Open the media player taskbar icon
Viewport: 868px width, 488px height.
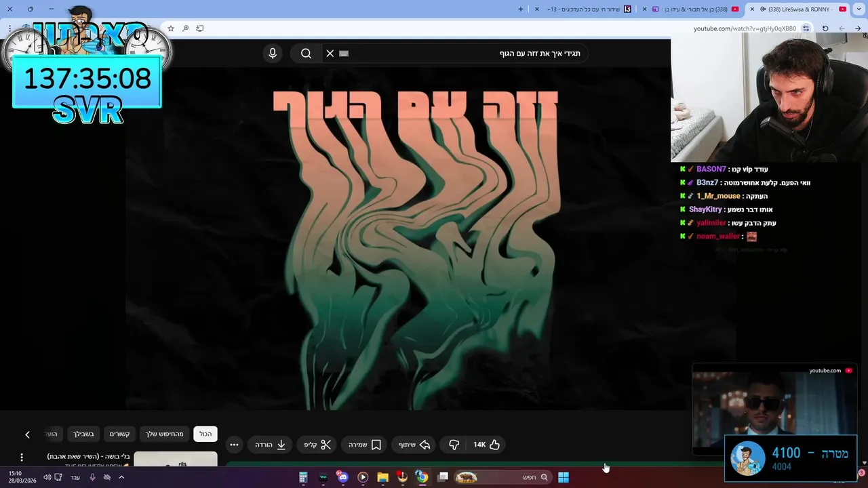[x=363, y=477]
